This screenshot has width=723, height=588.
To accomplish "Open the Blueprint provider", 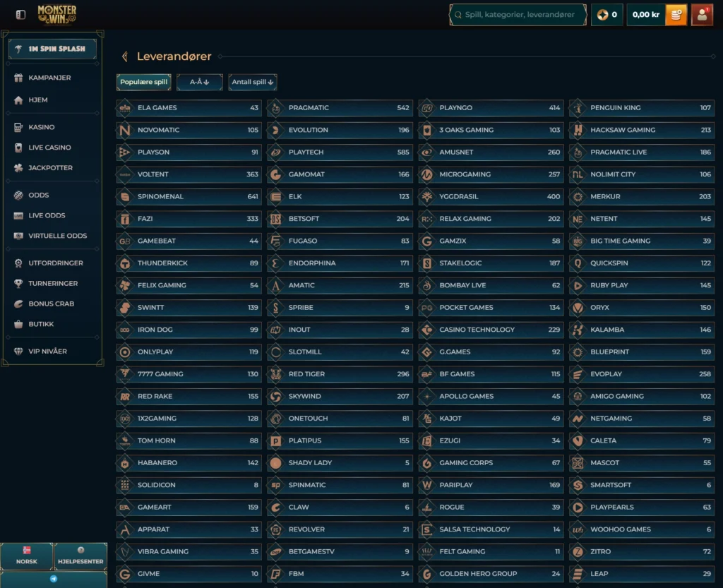I will coord(642,352).
